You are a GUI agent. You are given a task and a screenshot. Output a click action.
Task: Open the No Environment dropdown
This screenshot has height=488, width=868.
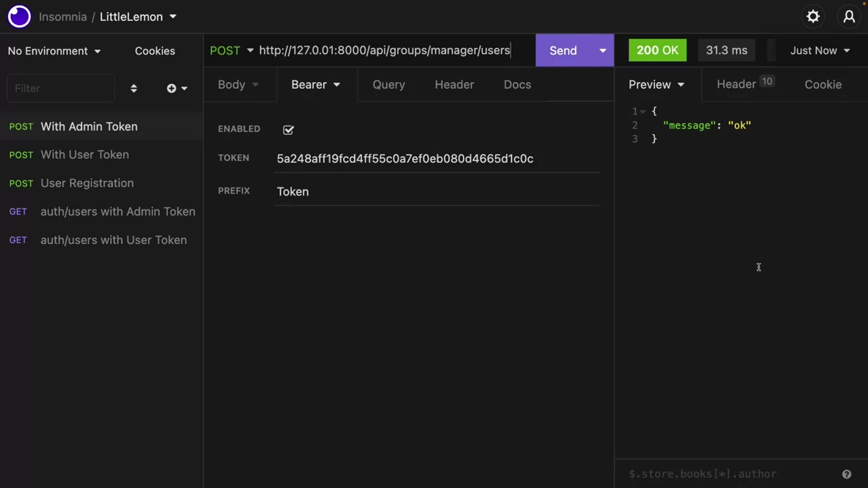[x=54, y=51]
